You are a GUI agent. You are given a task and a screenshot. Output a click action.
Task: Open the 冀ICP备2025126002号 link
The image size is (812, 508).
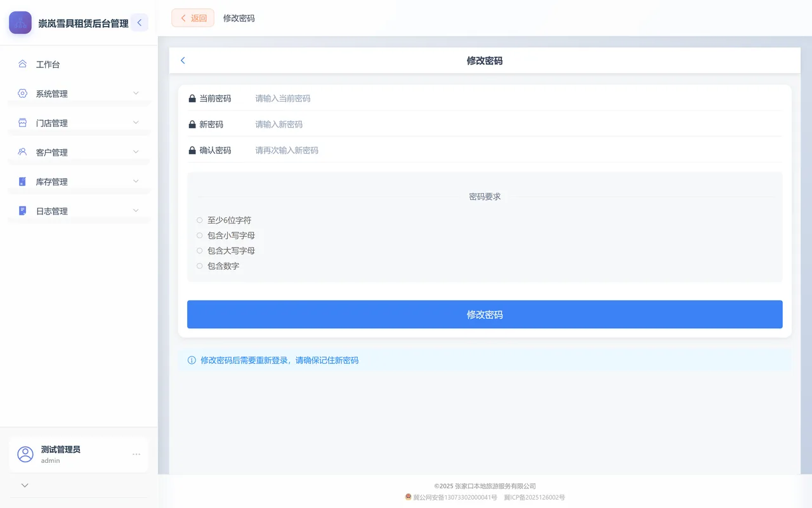pyautogui.click(x=534, y=497)
